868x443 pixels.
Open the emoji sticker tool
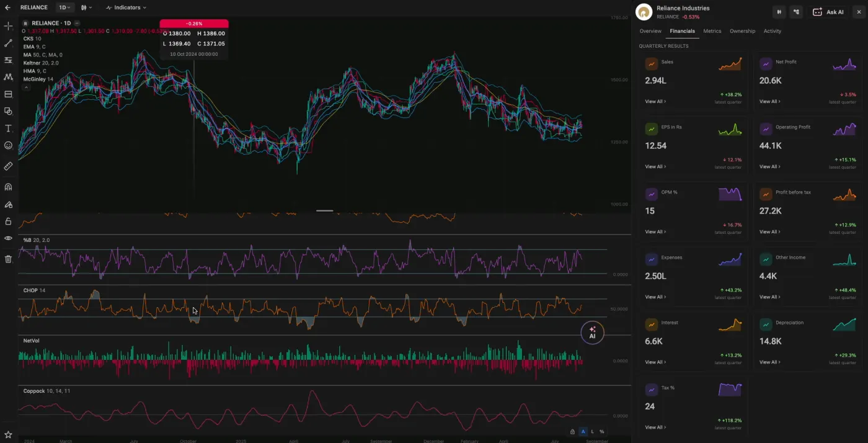8,145
